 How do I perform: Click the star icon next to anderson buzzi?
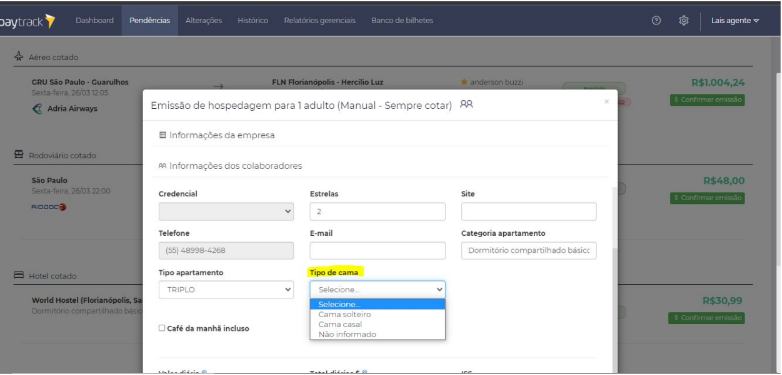point(464,82)
